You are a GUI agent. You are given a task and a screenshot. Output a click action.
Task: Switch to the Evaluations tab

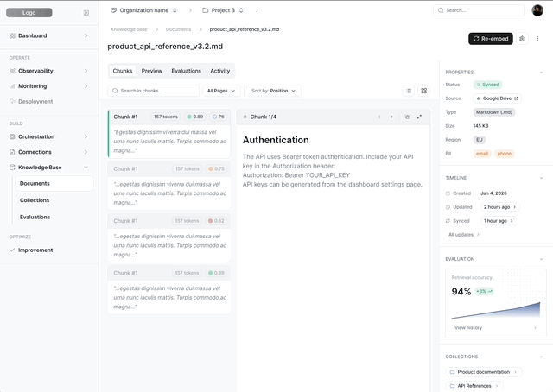(187, 71)
